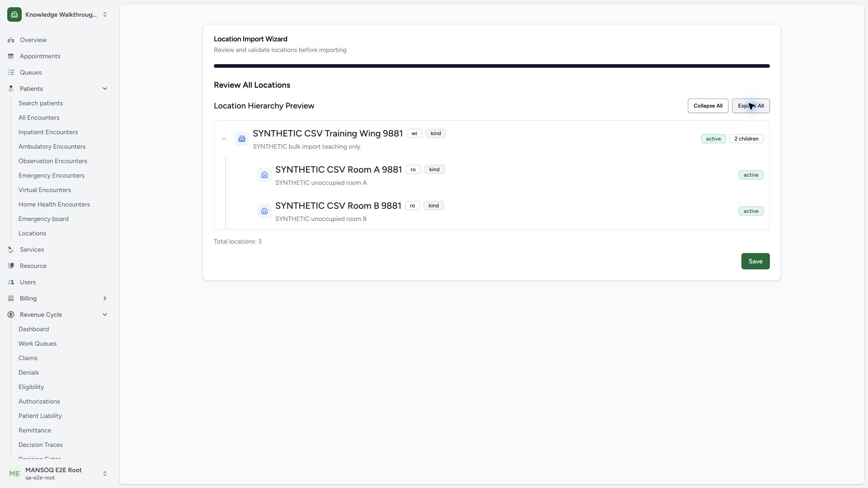Collapse the Patients section chevron
The image size is (868, 488).
[105, 89]
